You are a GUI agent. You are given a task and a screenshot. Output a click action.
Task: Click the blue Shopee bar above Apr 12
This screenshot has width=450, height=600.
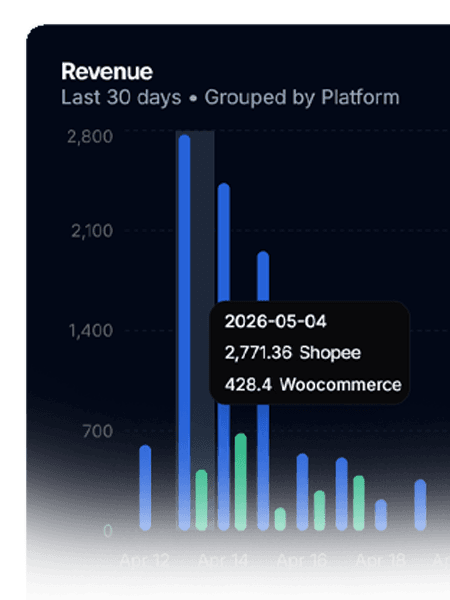tap(145, 488)
